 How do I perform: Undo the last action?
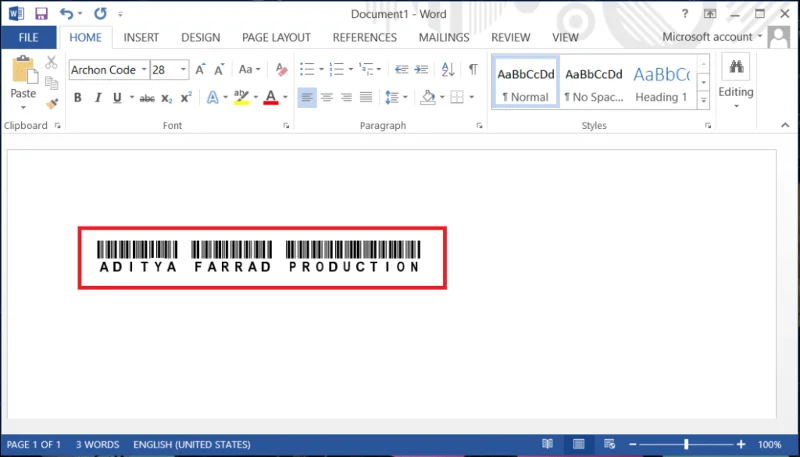(66, 14)
